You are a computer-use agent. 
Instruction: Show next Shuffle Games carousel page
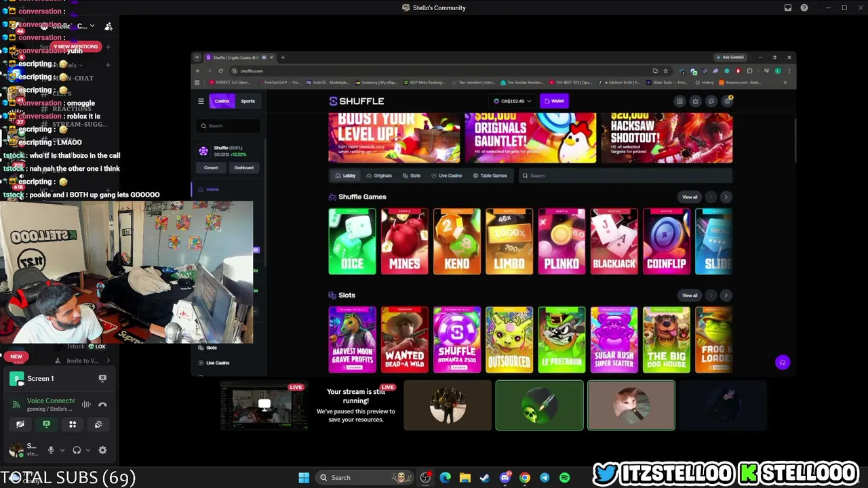click(726, 197)
